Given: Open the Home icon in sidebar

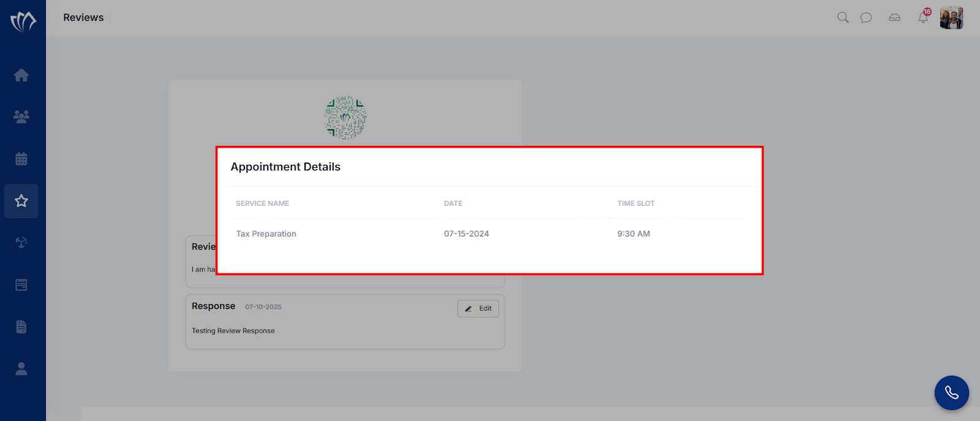Looking at the screenshot, I should coord(21,75).
